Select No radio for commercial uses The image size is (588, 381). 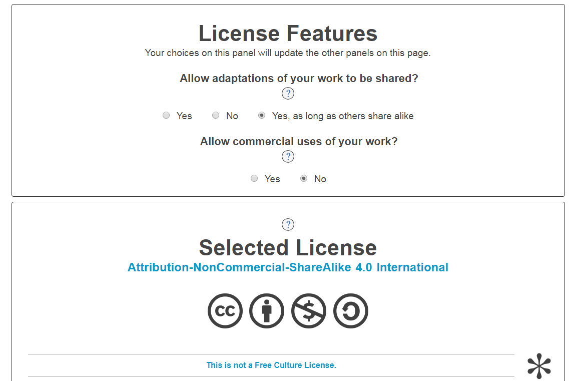coord(304,179)
